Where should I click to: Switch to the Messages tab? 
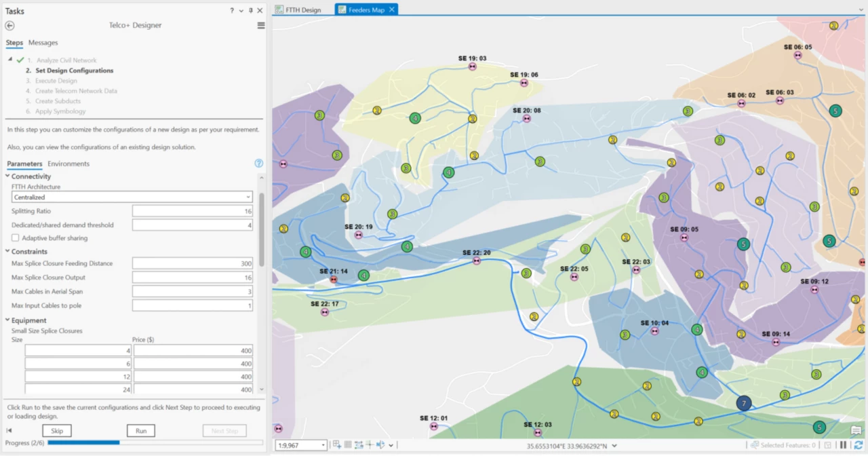pos(43,43)
